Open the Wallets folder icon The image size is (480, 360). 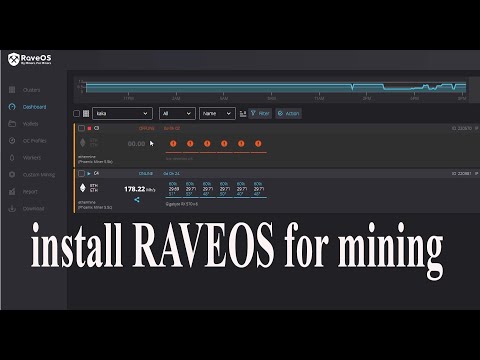coord(12,124)
